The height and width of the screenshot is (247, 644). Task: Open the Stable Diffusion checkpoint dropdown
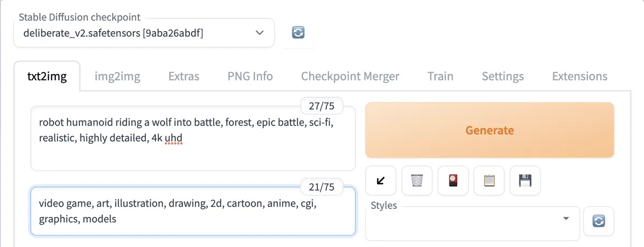click(x=144, y=33)
